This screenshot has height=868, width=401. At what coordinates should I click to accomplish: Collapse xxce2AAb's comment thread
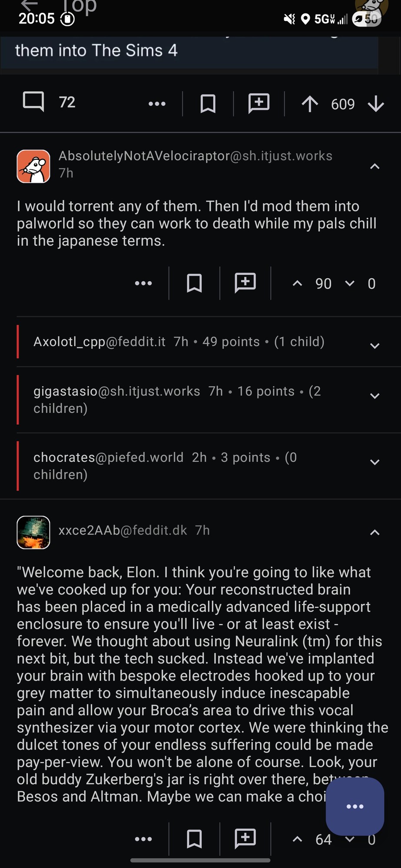374,533
